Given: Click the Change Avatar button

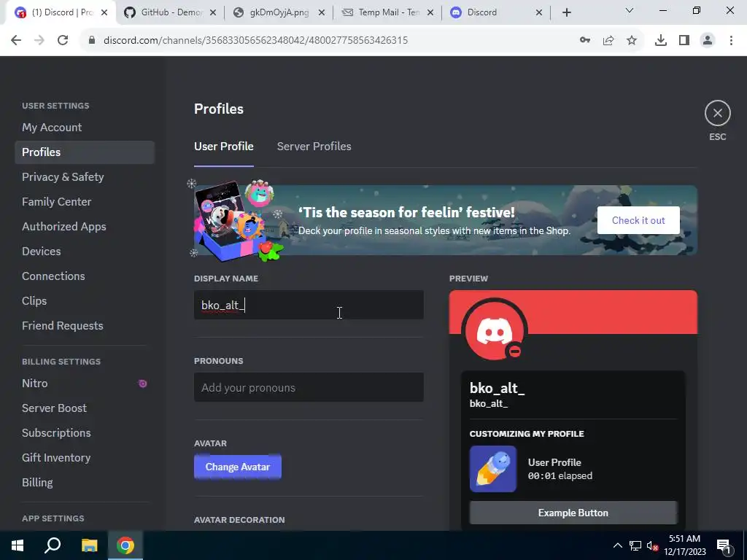Looking at the screenshot, I should 238,467.
